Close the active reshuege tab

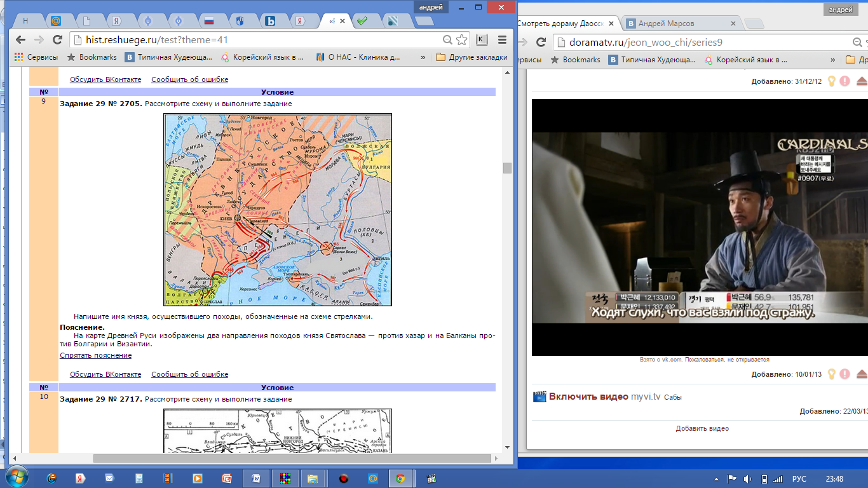pos(343,21)
